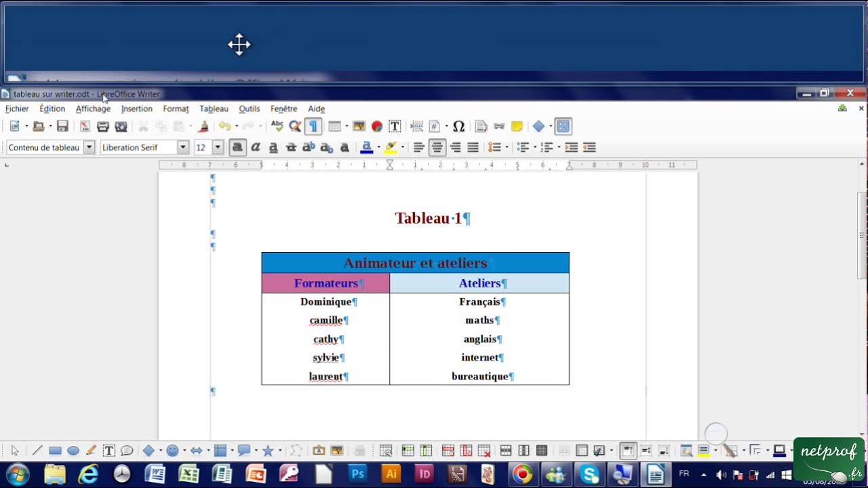
Task: Select the line drawing tool
Action: (37, 451)
